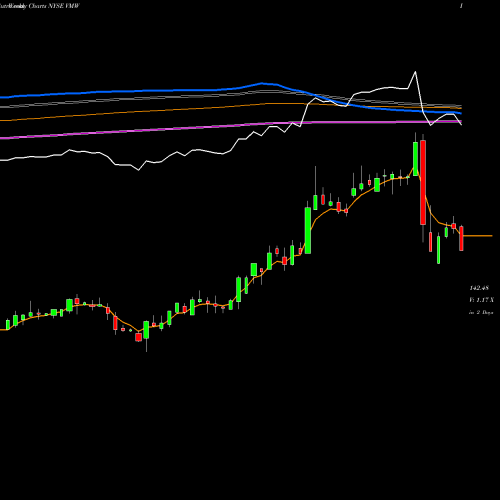Click the last red candlestick at the chart's right end
The width and height of the screenshot is (500, 500).
(461, 238)
